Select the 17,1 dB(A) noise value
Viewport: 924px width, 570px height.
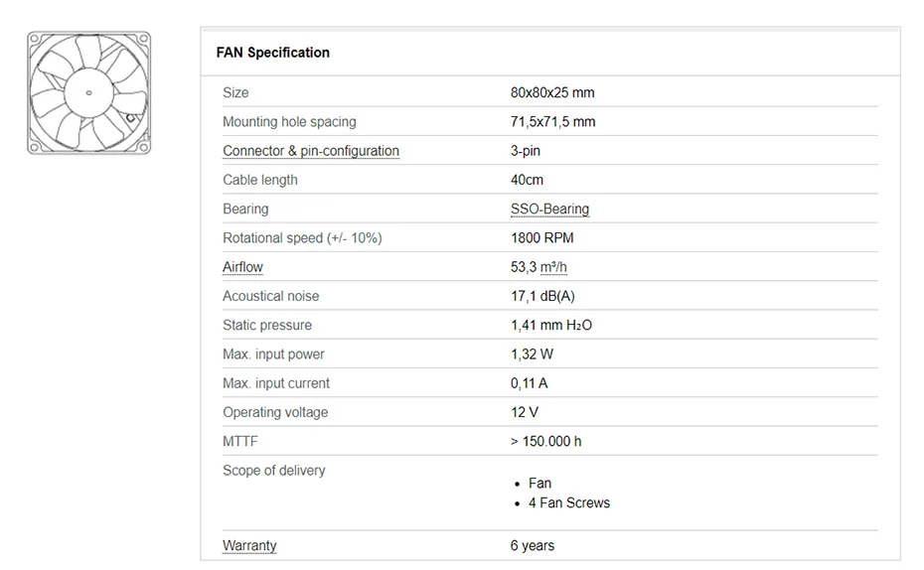(x=542, y=296)
